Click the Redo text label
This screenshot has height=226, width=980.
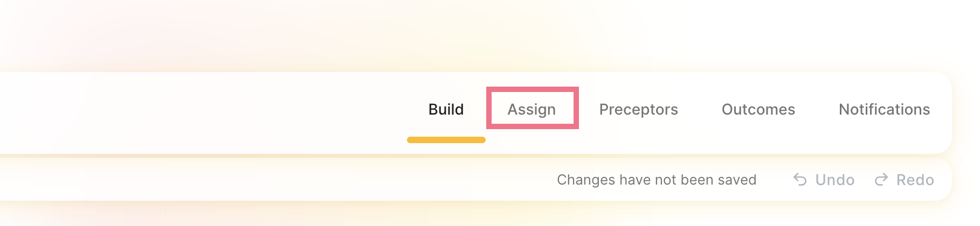[x=915, y=180]
